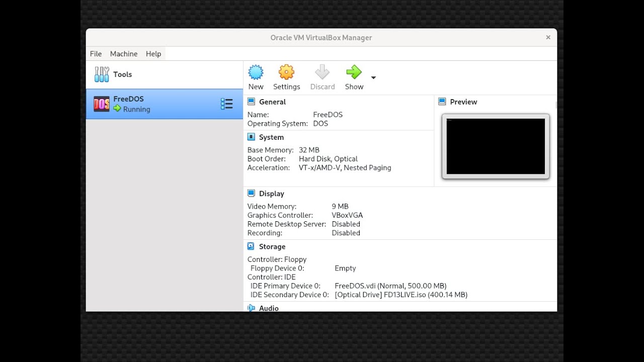Open the dropdown arrow beside Show

coord(373,77)
